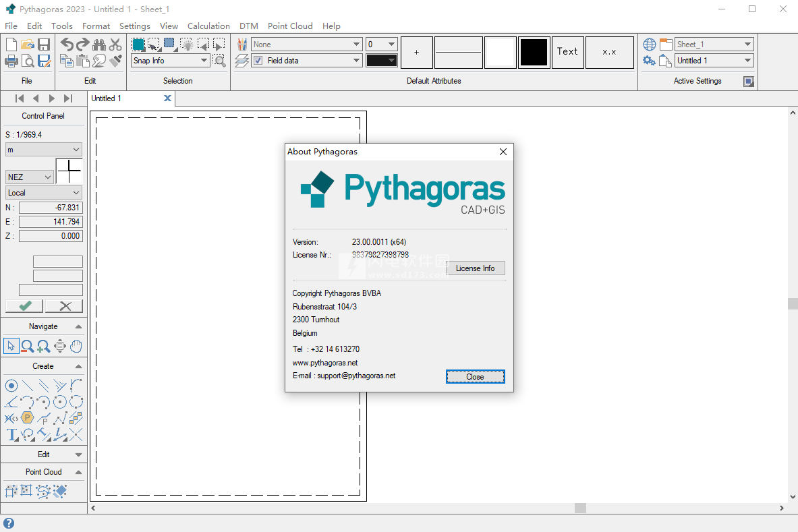This screenshot has height=532, width=798.
Task: Open the None style dropdown
Action: tap(307, 45)
